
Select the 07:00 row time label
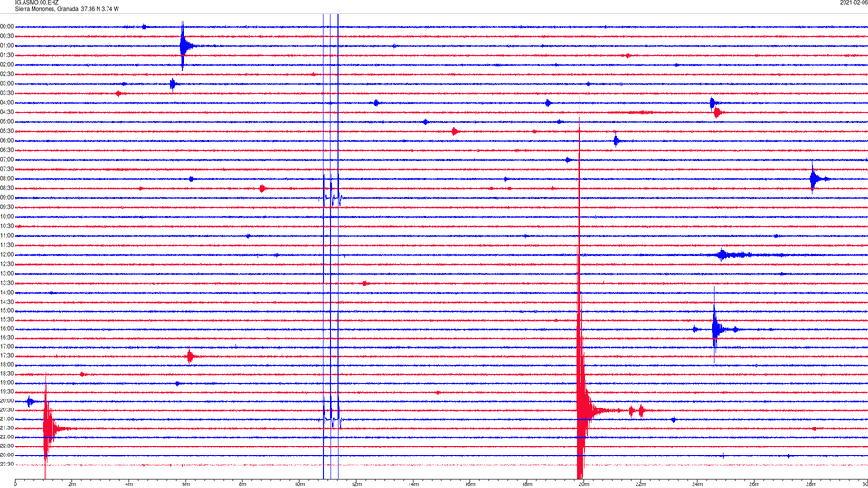(7, 160)
